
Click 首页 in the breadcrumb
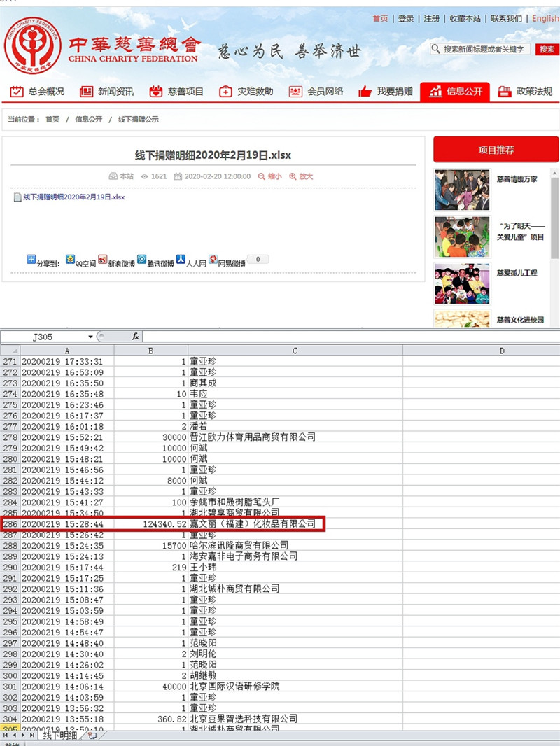click(x=52, y=120)
